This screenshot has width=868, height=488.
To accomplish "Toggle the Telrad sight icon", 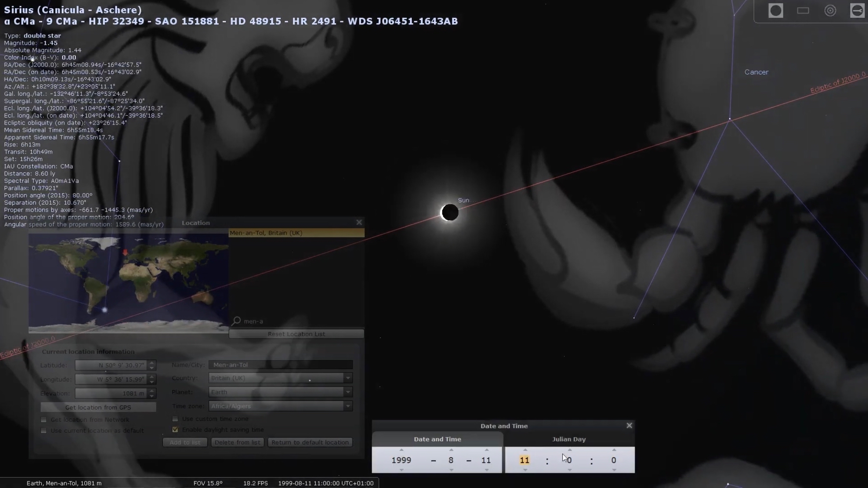I will (x=830, y=11).
